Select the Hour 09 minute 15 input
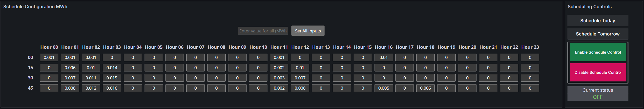Viewport: 644px width, 109px height. tap(237, 68)
